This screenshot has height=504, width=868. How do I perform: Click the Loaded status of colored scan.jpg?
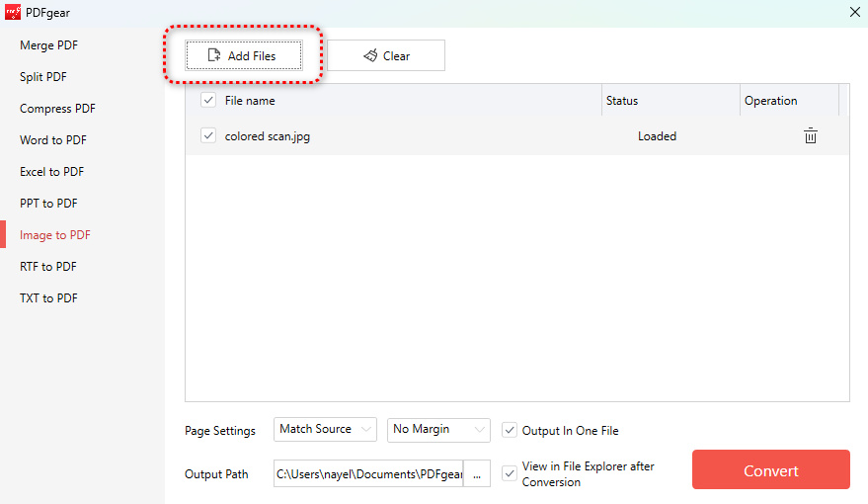[x=657, y=136]
